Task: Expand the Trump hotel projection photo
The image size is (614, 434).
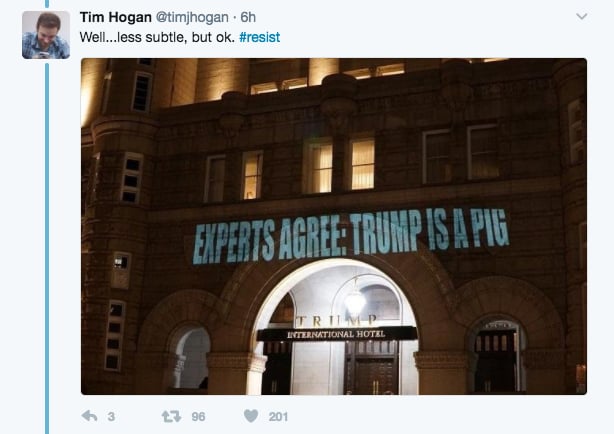Action: click(334, 226)
